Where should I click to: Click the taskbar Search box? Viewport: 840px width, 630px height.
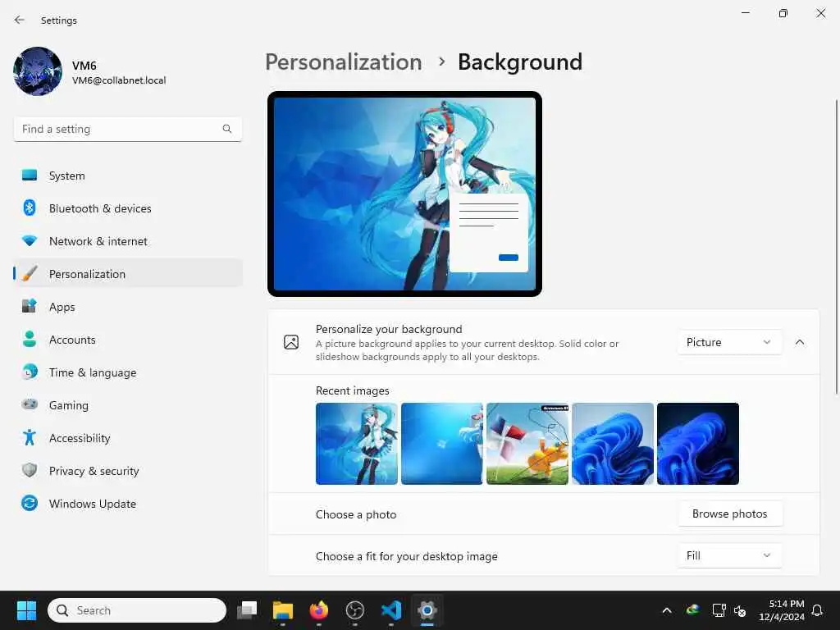(x=137, y=610)
